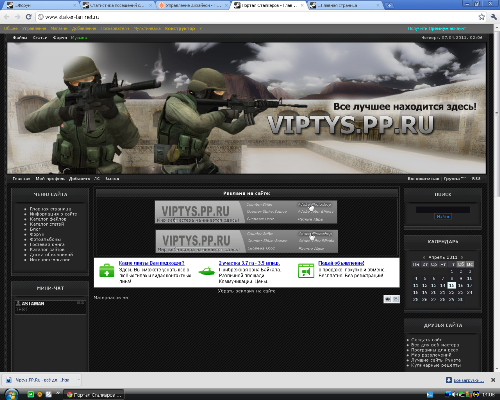The image size is (500, 400).
Task: Open the Добавление admin menu
Action: 84,29
